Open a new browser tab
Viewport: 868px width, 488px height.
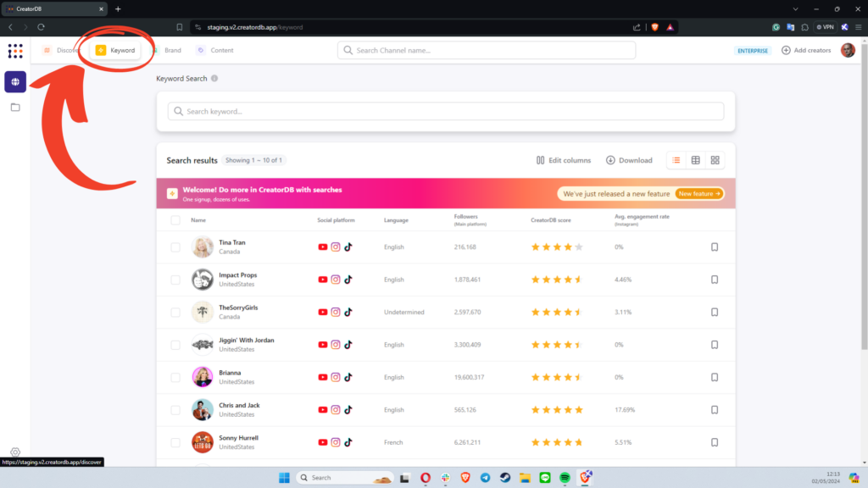pos(118,8)
